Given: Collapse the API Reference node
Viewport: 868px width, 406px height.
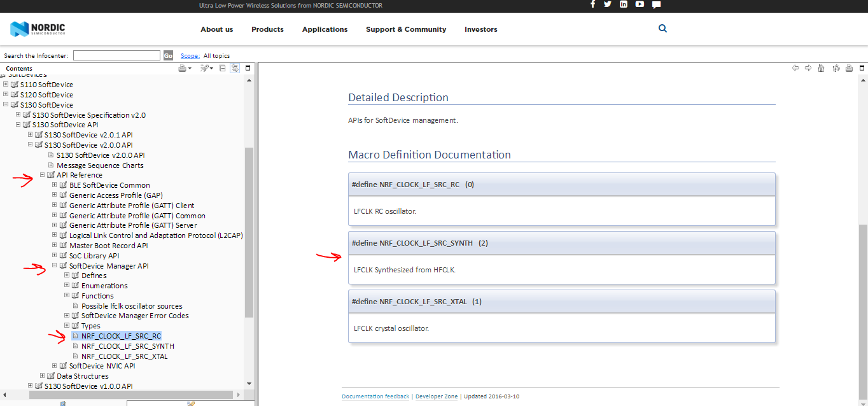Looking at the screenshot, I should [x=43, y=175].
